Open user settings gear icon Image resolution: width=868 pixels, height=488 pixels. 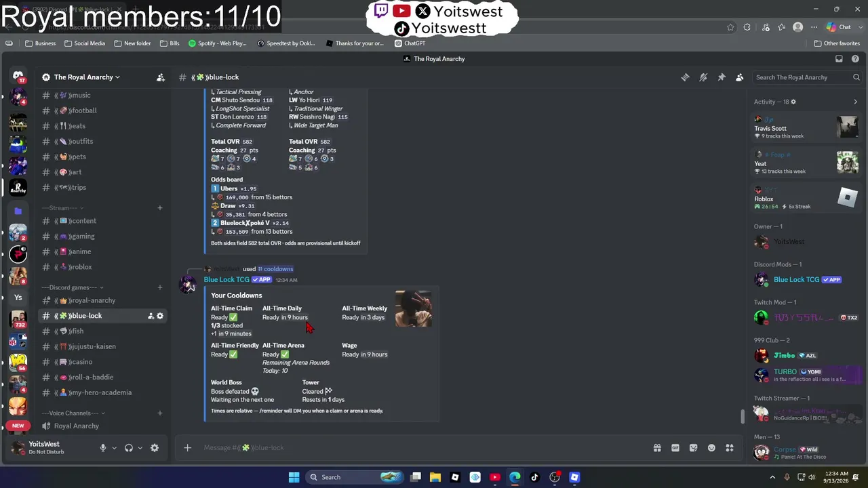155,448
